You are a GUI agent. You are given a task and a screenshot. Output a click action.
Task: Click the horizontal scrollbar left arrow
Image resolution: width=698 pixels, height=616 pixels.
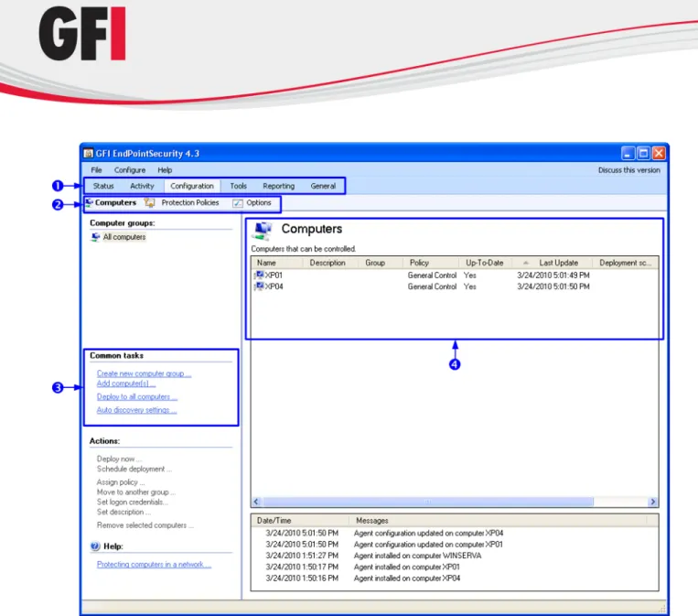click(x=256, y=502)
